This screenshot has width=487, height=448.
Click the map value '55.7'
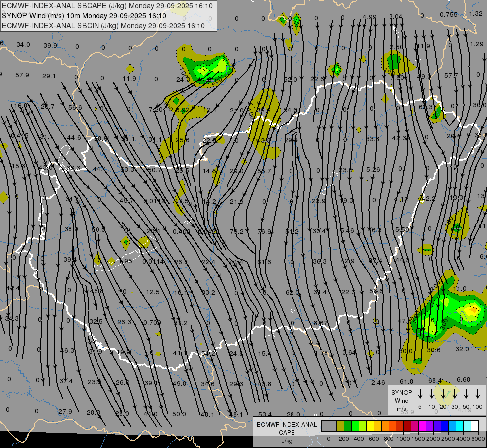264,171
